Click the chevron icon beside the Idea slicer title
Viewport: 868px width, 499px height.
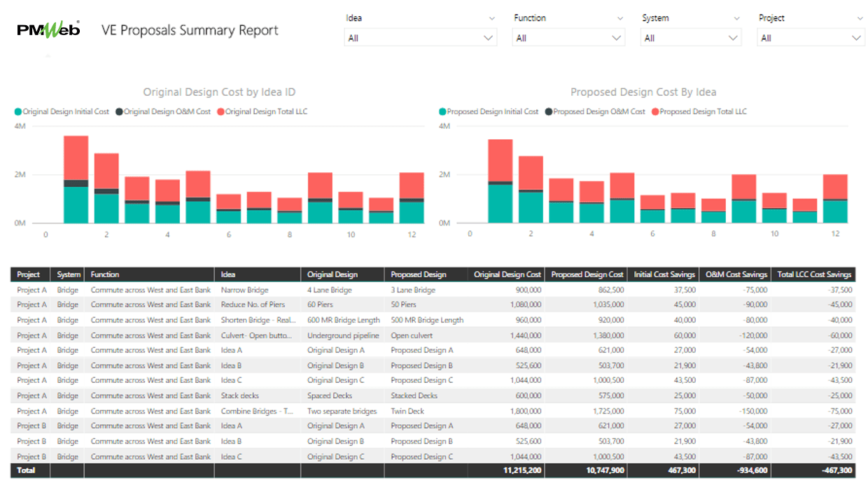pos(491,17)
